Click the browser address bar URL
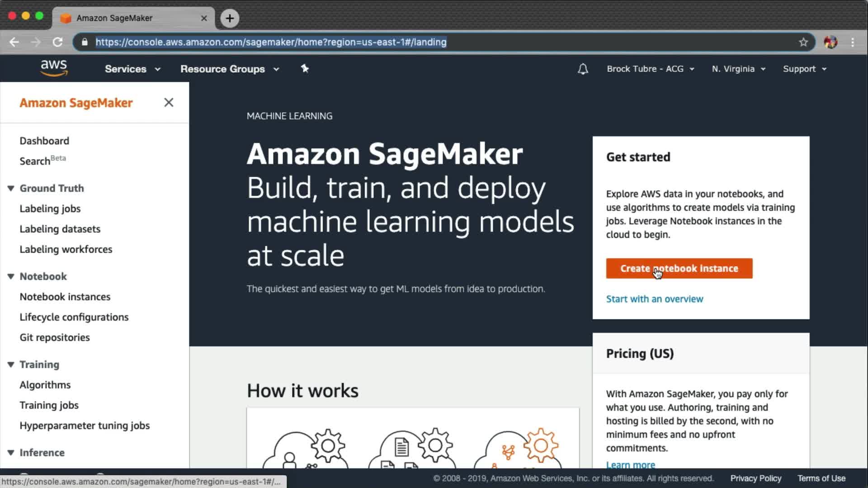 click(270, 42)
